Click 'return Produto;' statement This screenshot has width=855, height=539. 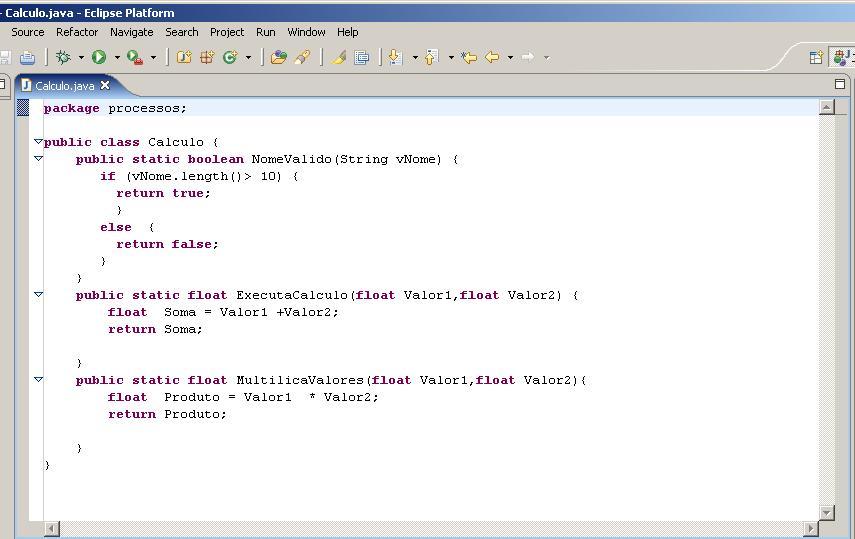click(167, 414)
